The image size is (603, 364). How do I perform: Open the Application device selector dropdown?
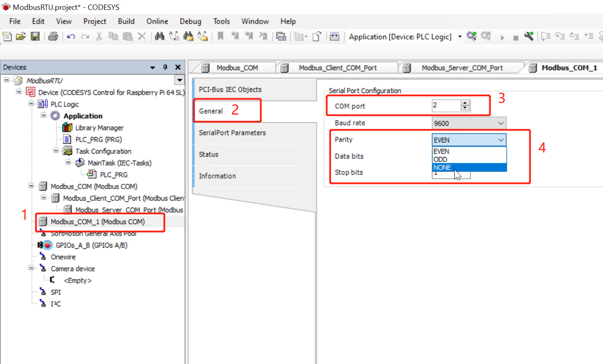460,37
